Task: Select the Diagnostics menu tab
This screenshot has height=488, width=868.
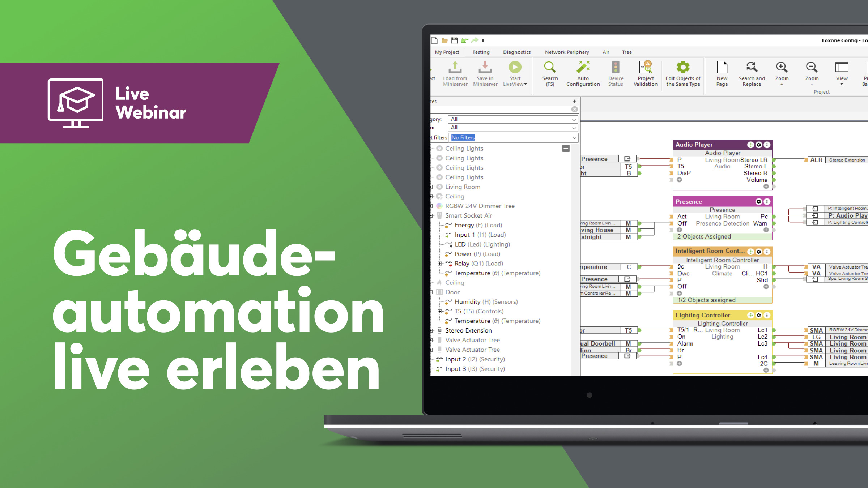Action: [x=517, y=51]
